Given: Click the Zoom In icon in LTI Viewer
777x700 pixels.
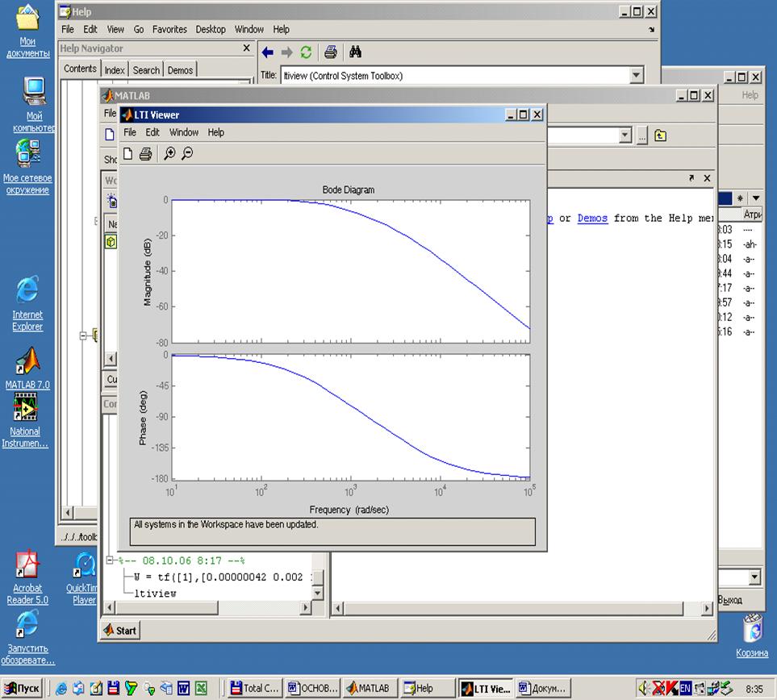Looking at the screenshot, I should click(169, 154).
